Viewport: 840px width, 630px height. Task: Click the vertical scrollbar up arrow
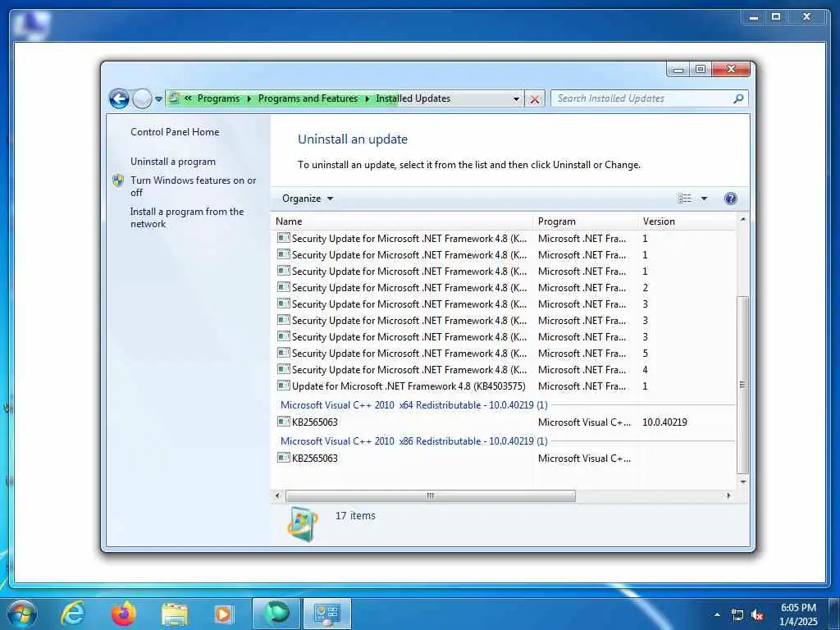tap(742, 219)
